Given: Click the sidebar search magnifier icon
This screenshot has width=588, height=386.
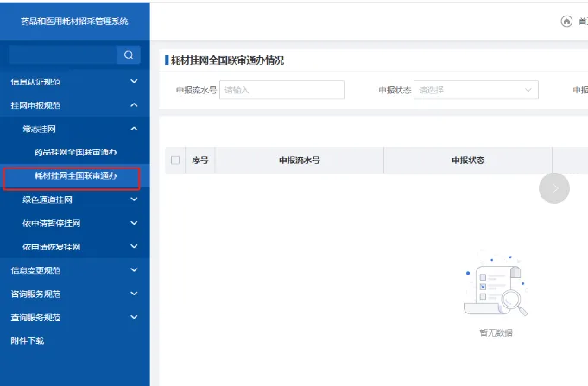Looking at the screenshot, I should point(129,54).
